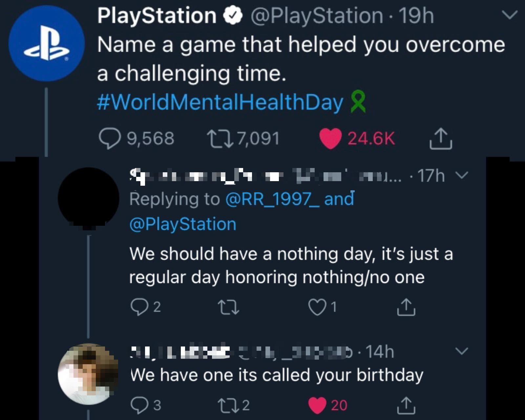Open the #WorldMentalHealthDay hashtag

pos(220,102)
